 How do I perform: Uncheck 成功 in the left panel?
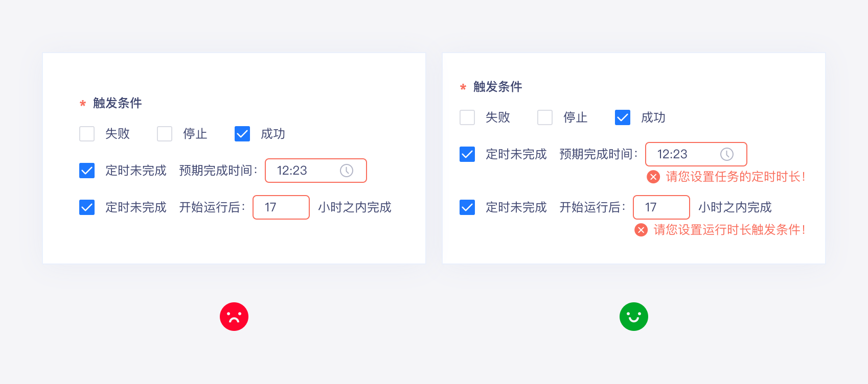pos(242,134)
